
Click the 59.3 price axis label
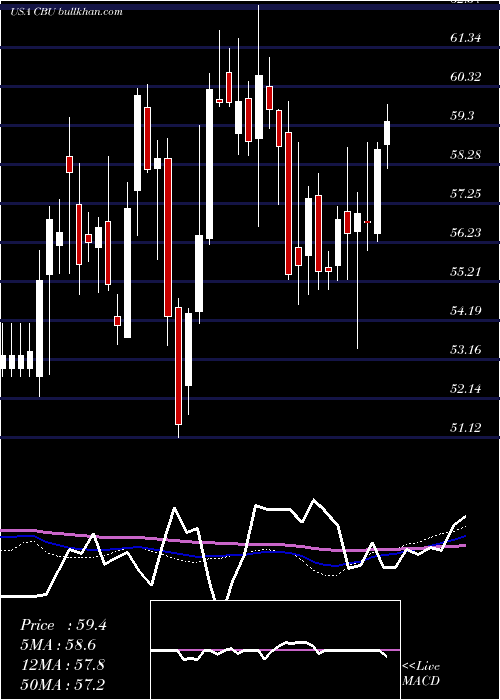coord(462,116)
